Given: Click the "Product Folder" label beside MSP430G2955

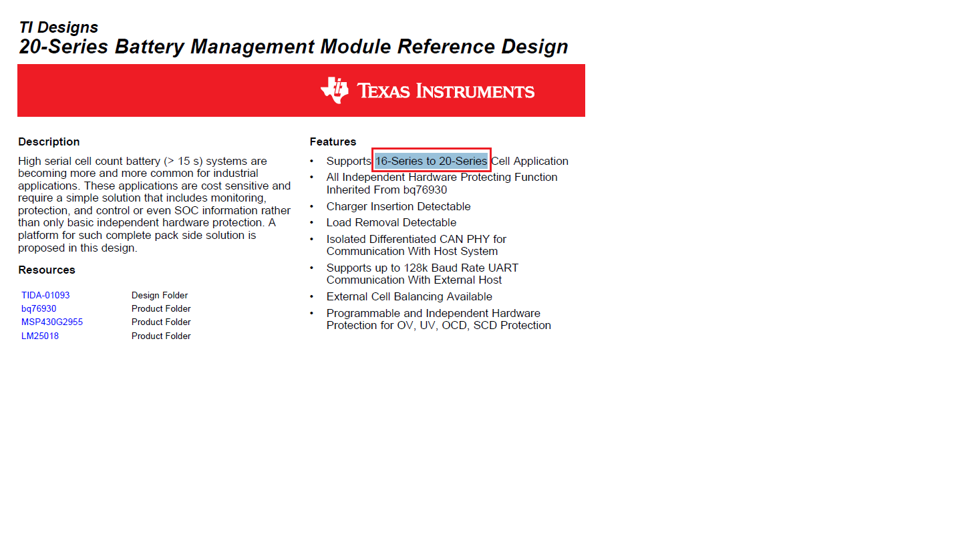Looking at the screenshot, I should [x=161, y=322].
